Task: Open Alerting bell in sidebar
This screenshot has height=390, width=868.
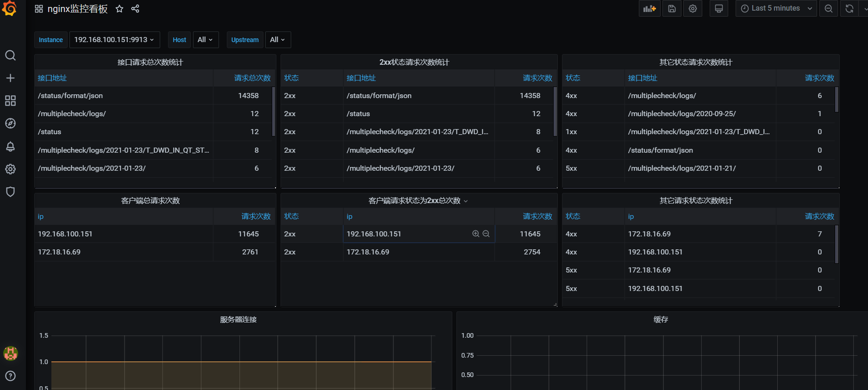Action: coord(10,147)
